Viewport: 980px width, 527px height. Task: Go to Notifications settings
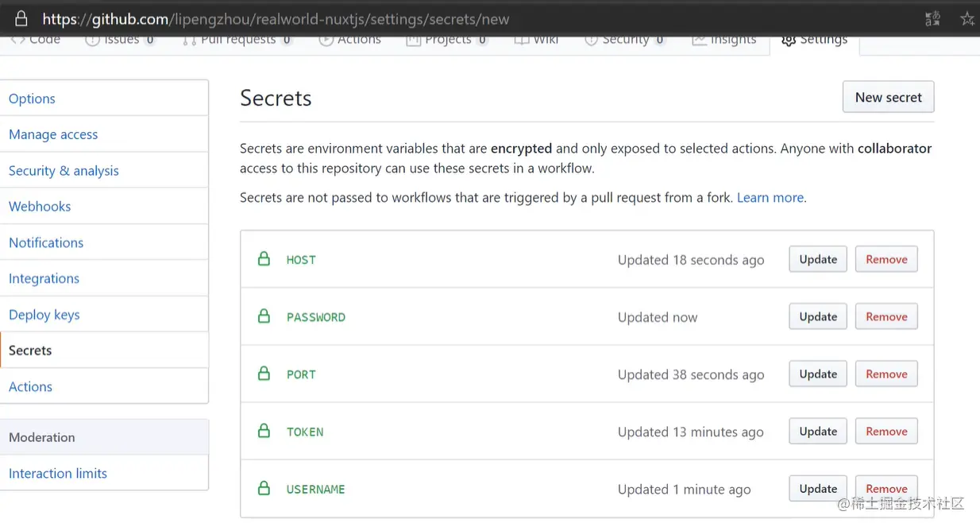[x=104, y=242]
